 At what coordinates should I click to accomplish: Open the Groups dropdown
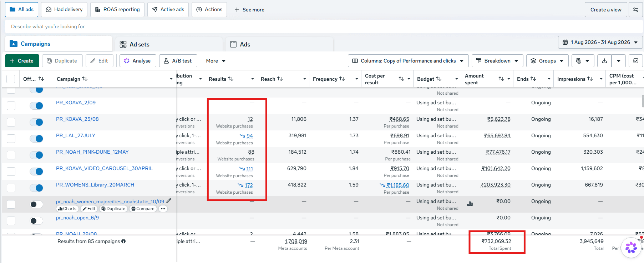(547, 61)
